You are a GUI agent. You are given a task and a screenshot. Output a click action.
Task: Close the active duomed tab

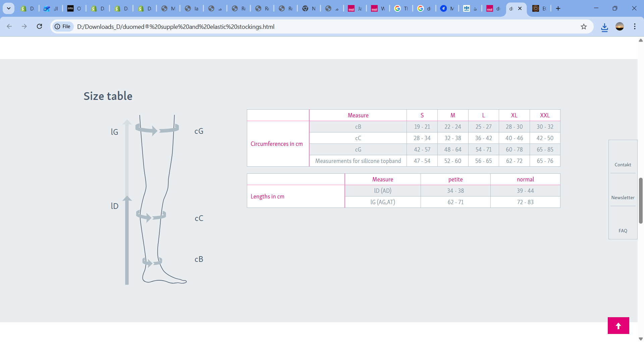[520, 8]
